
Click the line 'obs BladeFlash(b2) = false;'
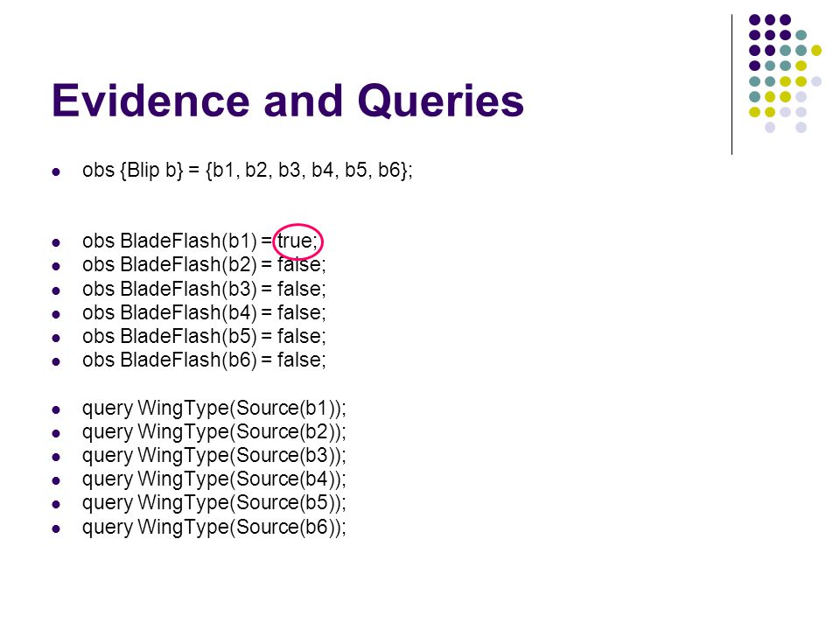pos(204,264)
